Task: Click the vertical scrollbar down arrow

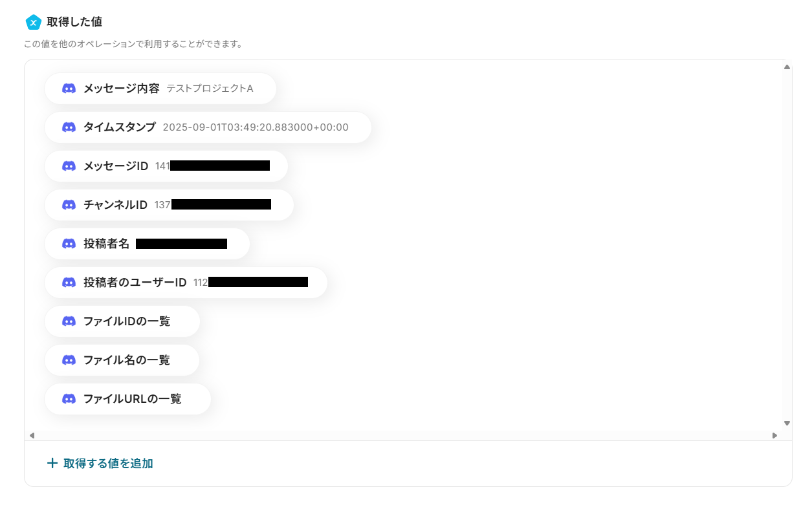Action: coord(787,424)
